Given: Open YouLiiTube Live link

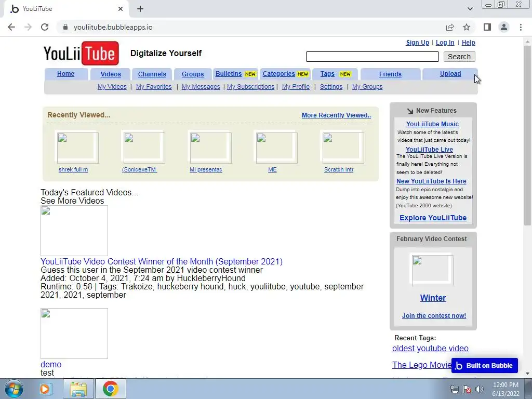Looking at the screenshot, I should (x=429, y=149).
